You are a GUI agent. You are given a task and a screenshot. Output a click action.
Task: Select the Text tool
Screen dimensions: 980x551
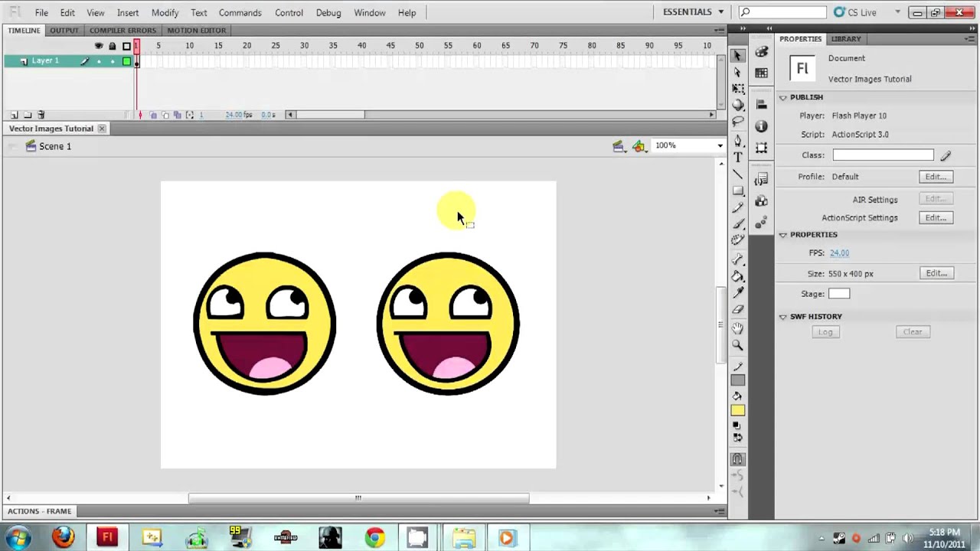coord(737,158)
